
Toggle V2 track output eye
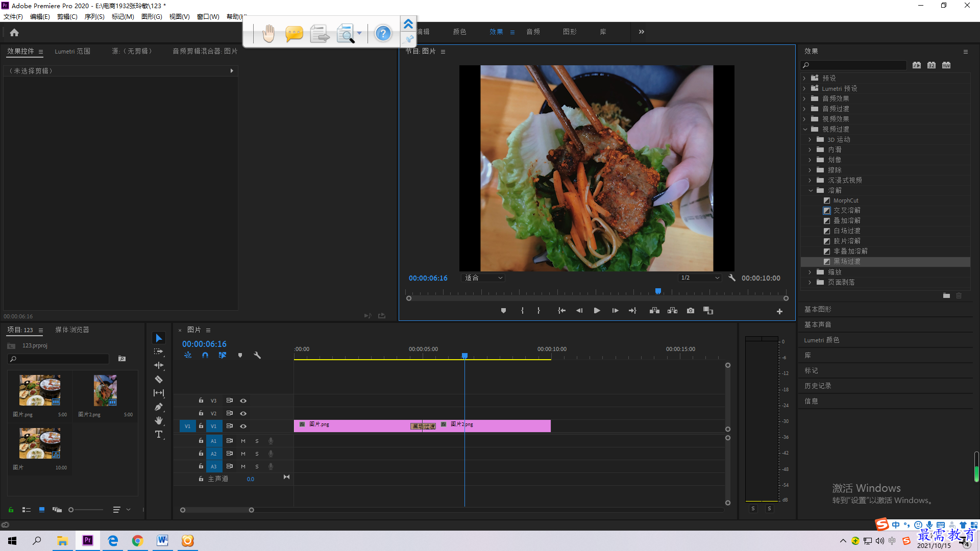(243, 413)
